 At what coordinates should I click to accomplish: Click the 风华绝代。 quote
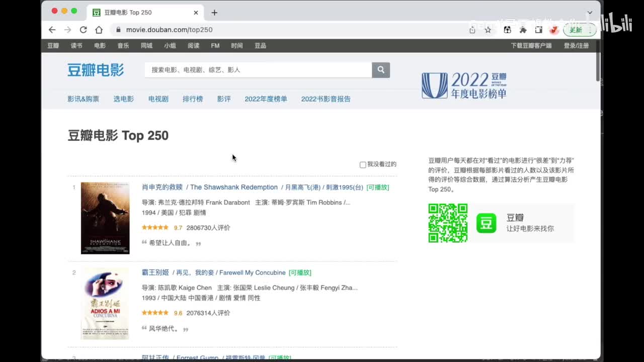(x=164, y=329)
